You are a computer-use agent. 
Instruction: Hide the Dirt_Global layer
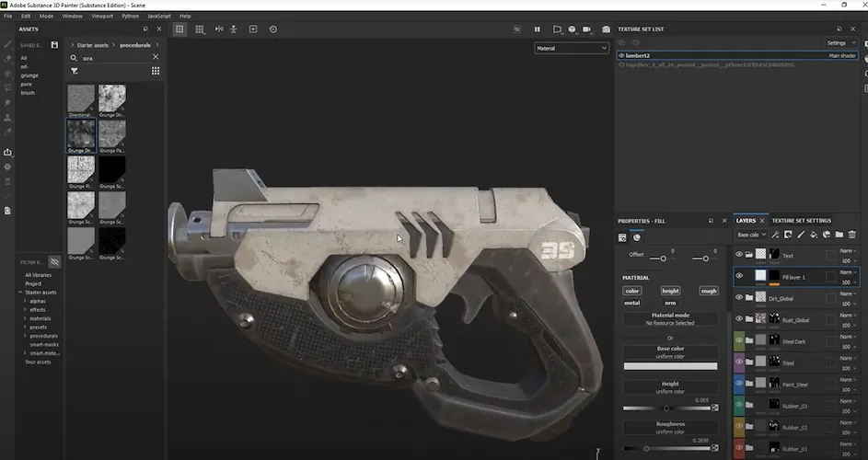(739, 298)
